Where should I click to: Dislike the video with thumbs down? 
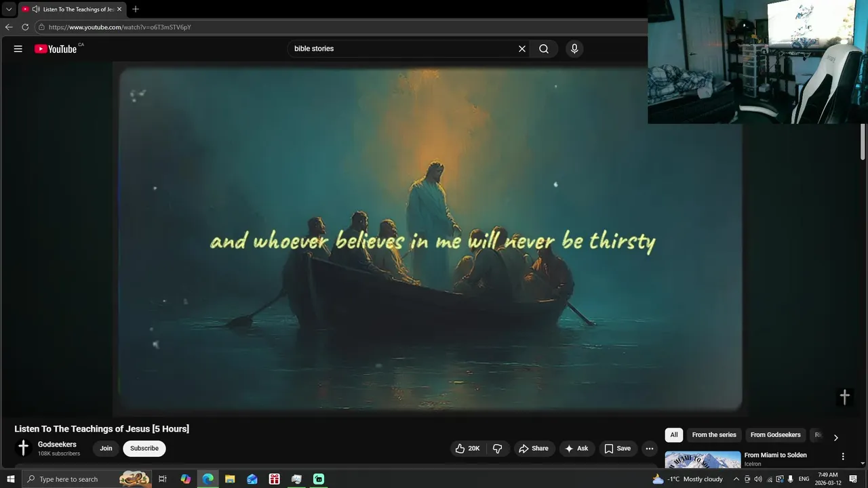(x=498, y=449)
